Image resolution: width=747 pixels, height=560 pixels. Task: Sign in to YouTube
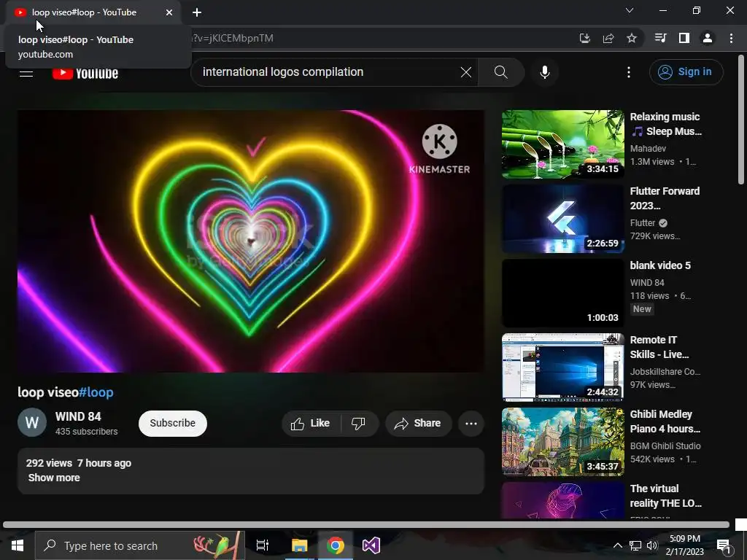(686, 72)
